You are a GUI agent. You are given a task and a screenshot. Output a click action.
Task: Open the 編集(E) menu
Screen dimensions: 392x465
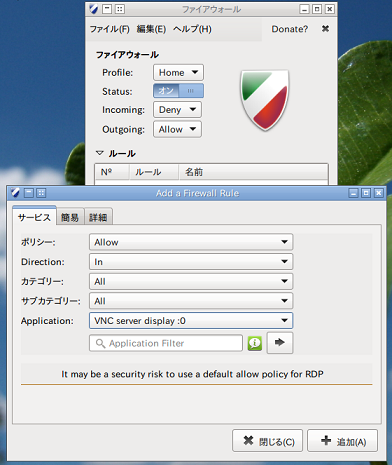pyautogui.click(x=151, y=29)
